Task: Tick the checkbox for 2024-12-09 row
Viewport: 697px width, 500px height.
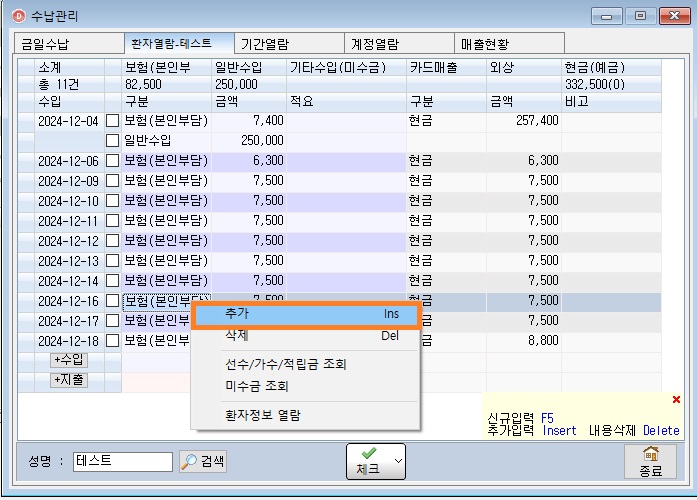Action: [113, 180]
